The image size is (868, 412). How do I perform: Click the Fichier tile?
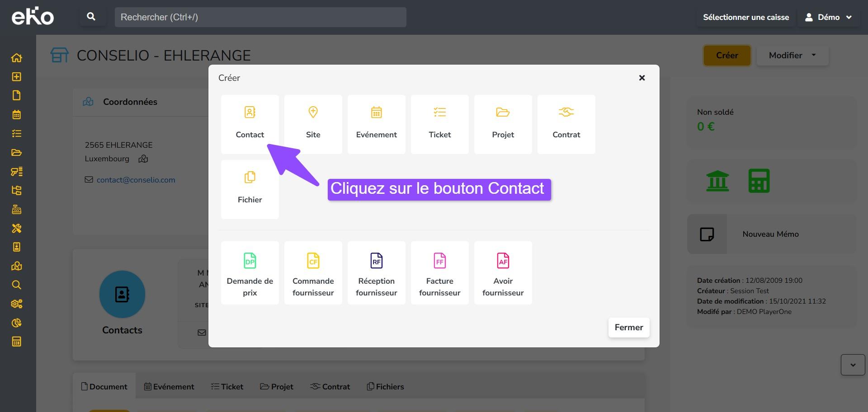click(250, 188)
